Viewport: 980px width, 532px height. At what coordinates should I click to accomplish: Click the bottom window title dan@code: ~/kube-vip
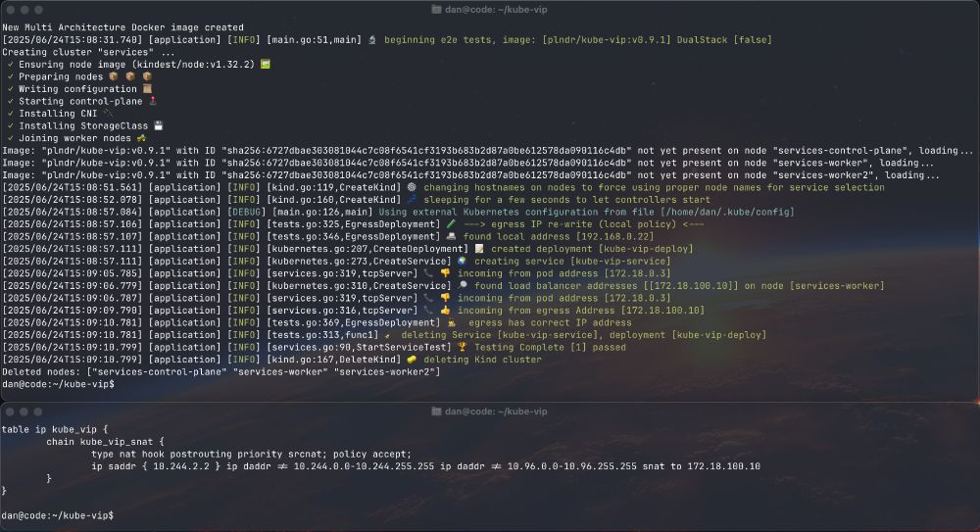(496, 411)
